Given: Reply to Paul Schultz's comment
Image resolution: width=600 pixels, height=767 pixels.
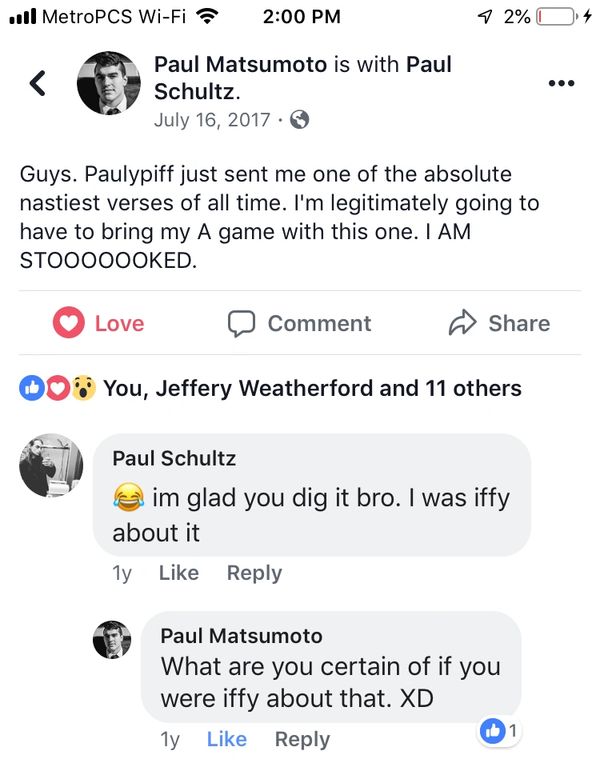Looking at the screenshot, I should (254, 573).
